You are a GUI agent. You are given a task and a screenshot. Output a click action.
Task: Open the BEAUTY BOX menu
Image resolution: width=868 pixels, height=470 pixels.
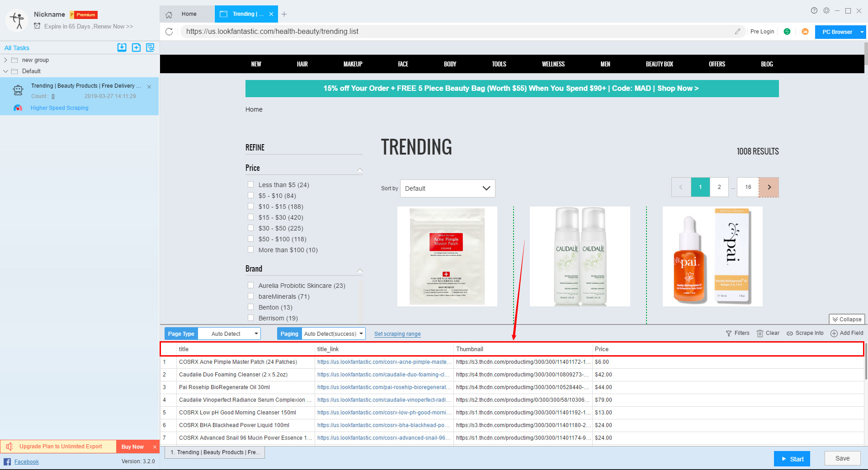point(659,64)
